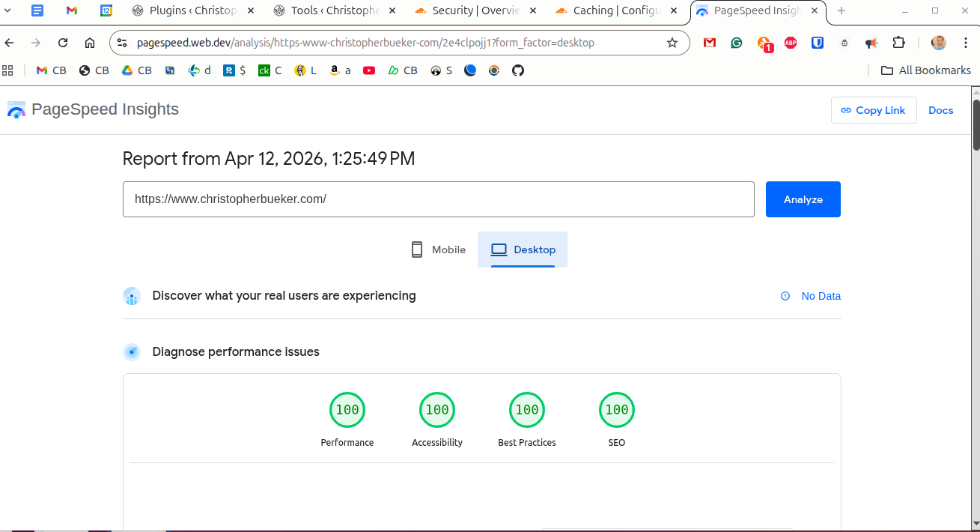
Task: Expand the All Bookmarks folder
Action: click(926, 70)
